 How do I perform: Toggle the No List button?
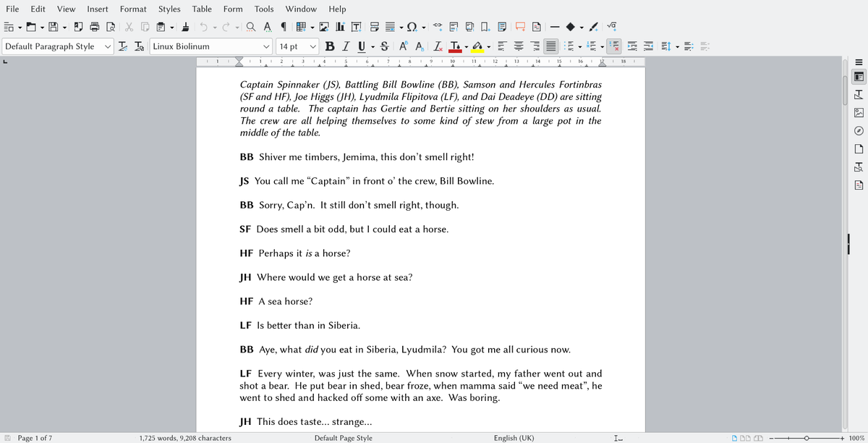tap(613, 46)
